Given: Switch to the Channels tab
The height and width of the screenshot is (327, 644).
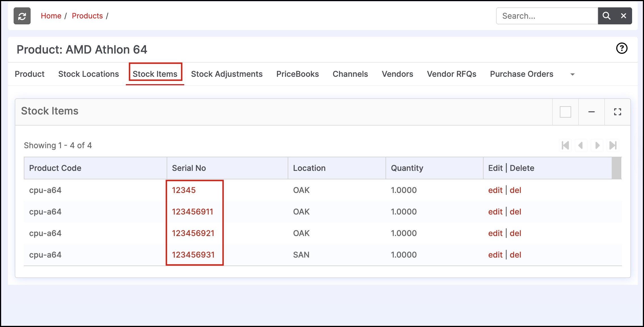Looking at the screenshot, I should click(x=350, y=74).
